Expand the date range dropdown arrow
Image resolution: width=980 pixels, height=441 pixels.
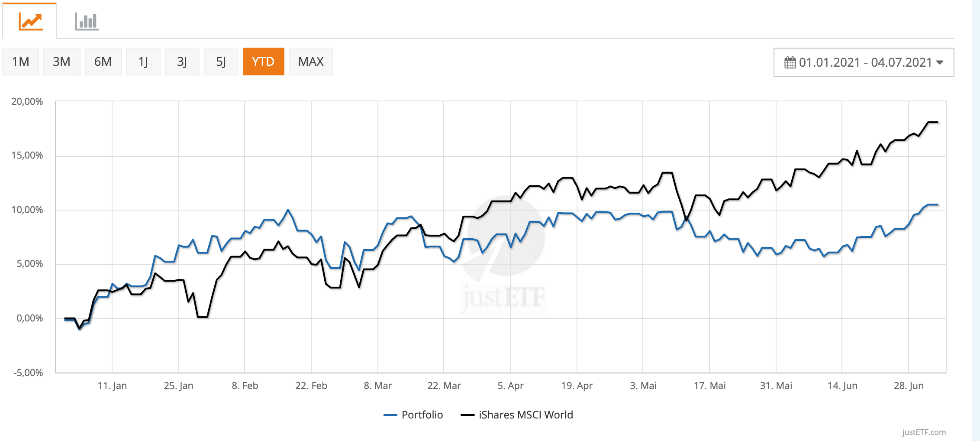[x=940, y=62]
